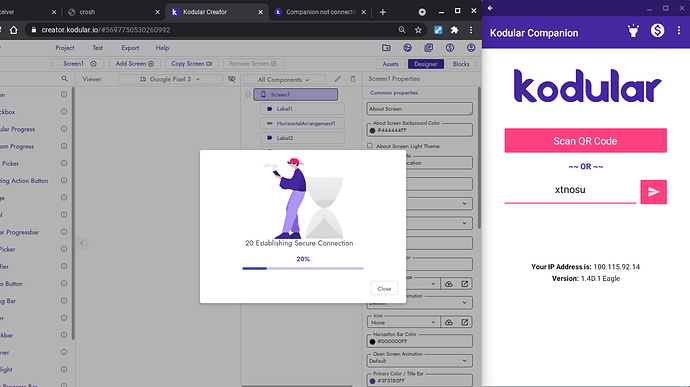The image size is (690, 387).
Task: Open the Test menu
Action: point(98,48)
